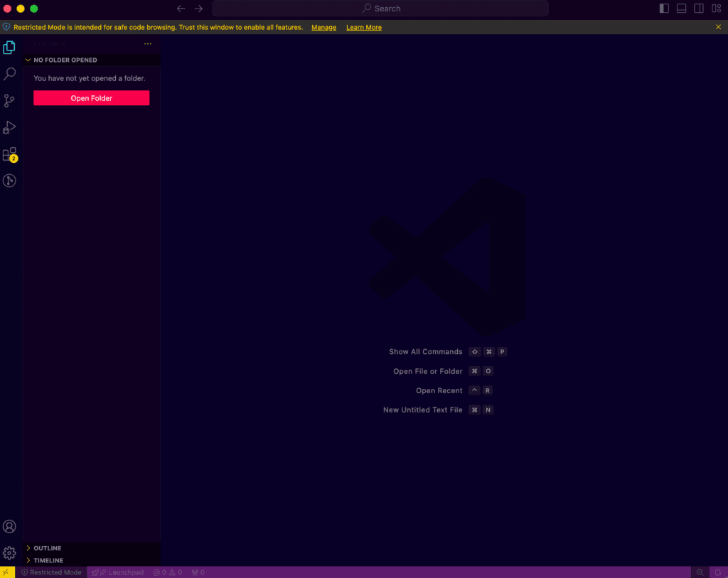Viewport: 728px width, 578px height.
Task: Click the Show All Commands shortcut text
Action: 426,352
